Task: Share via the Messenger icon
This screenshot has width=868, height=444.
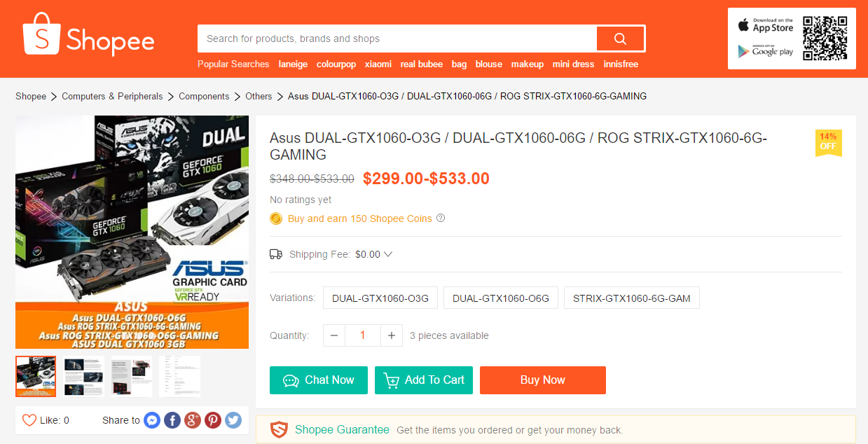Action: tap(151, 420)
